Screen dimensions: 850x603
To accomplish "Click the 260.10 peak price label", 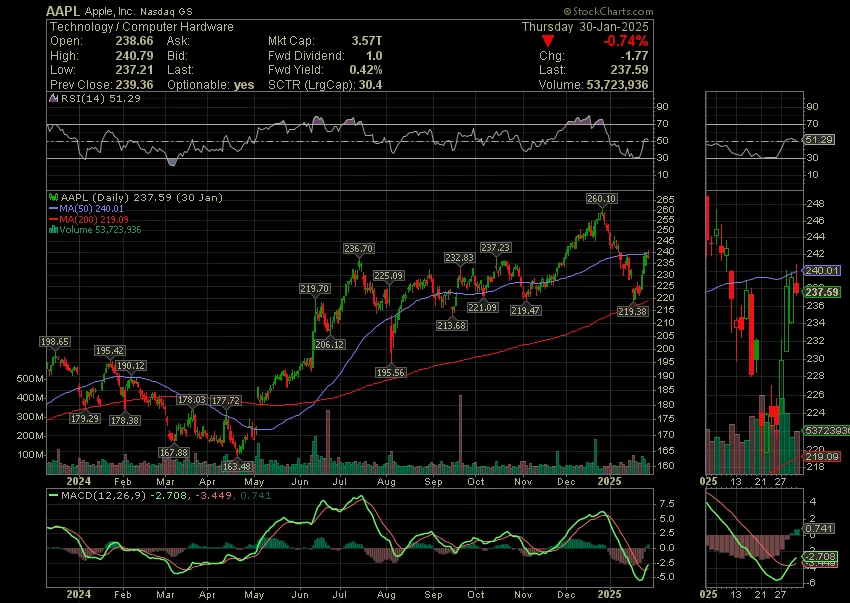I will [601, 199].
